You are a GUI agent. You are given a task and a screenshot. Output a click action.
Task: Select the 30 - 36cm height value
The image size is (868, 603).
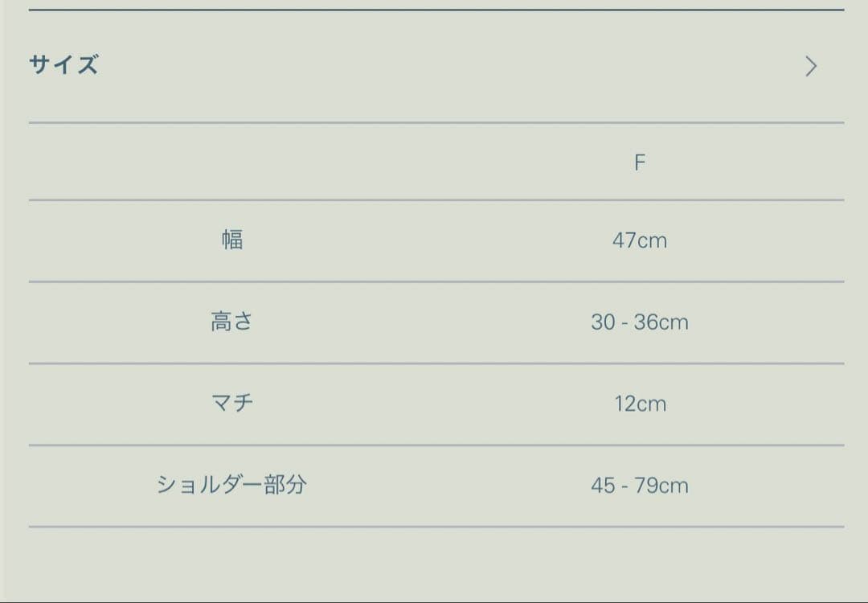coord(640,322)
